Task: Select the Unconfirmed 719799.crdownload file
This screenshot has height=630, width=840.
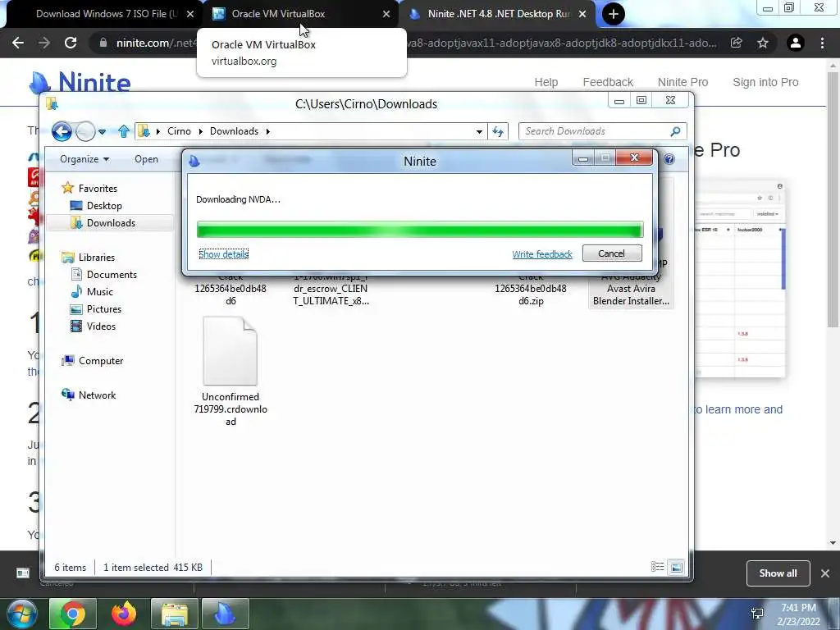Action: [x=231, y=371]
